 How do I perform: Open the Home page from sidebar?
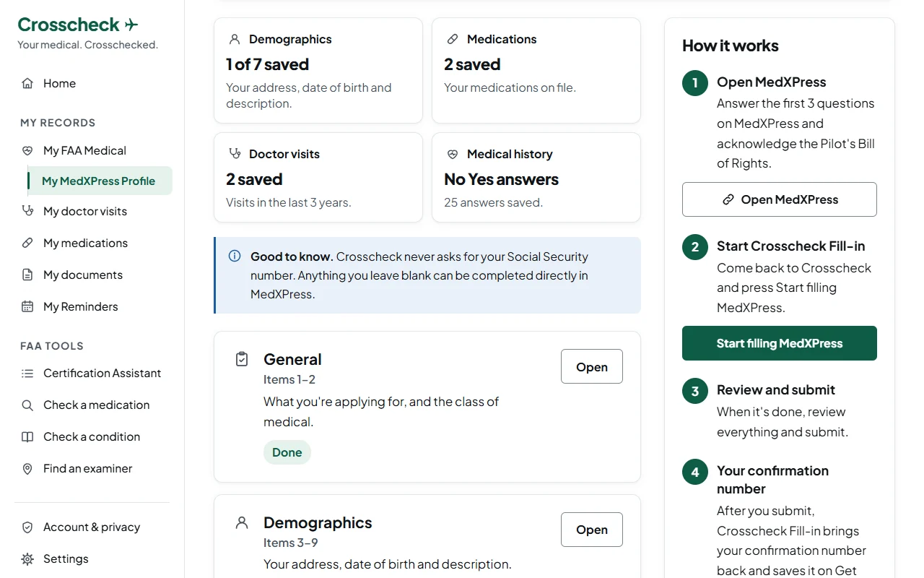92,83
